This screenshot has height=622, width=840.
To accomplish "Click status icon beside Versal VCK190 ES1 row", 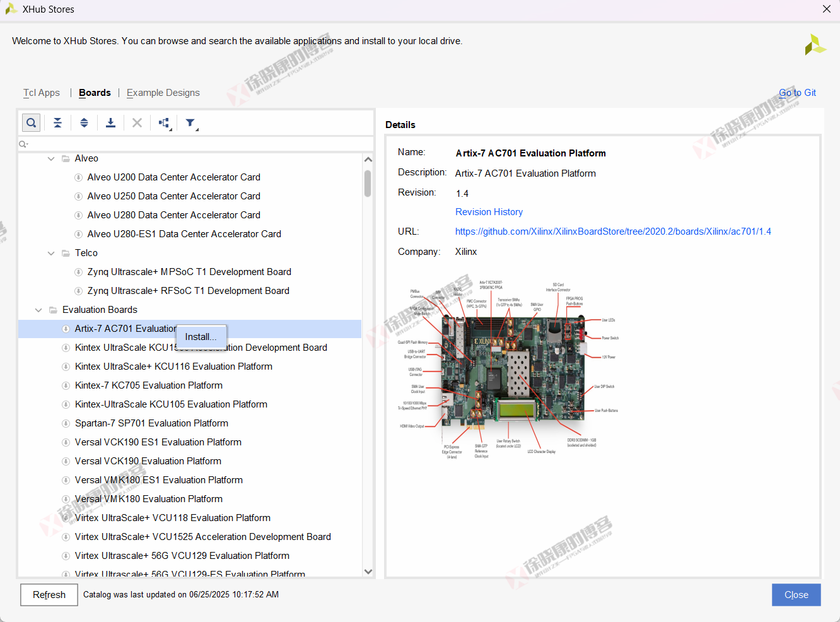I will click(66, 442).
